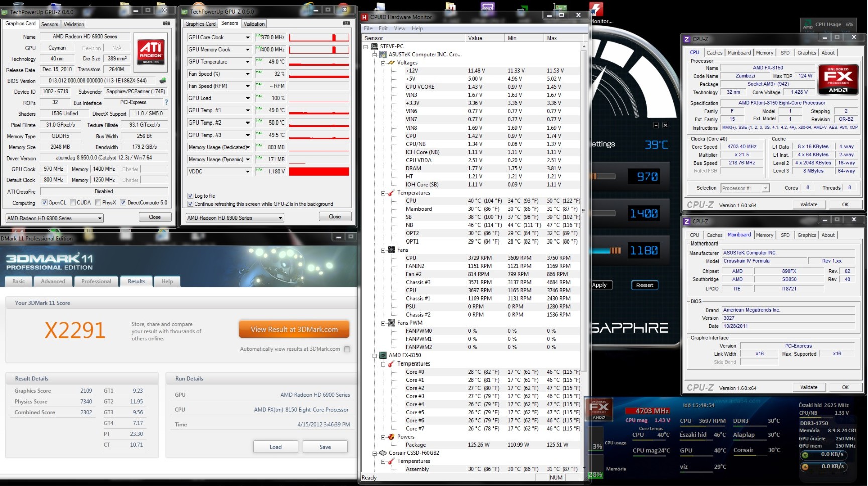Click the Load button in 3DMark 11
Image resolution: width=868 pixels, height=486 pixels.
(276, 447)
